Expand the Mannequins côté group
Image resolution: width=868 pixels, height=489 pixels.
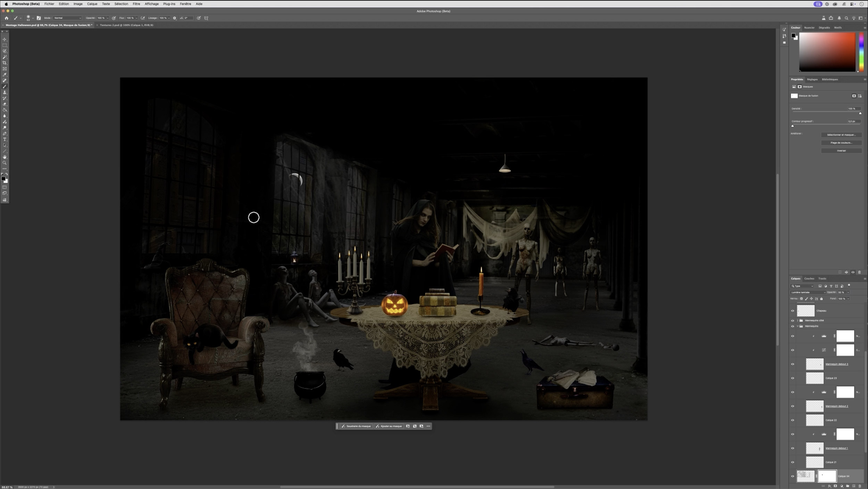[798, 320]
